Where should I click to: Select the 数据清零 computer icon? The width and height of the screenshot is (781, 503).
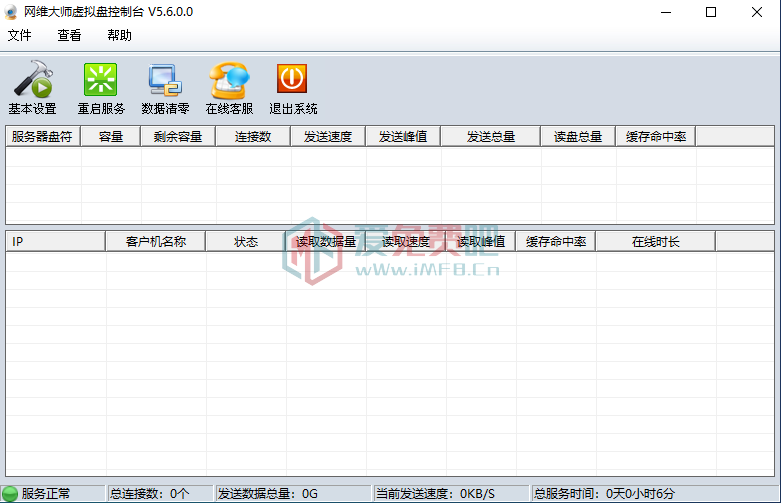(x=165, y=80)
